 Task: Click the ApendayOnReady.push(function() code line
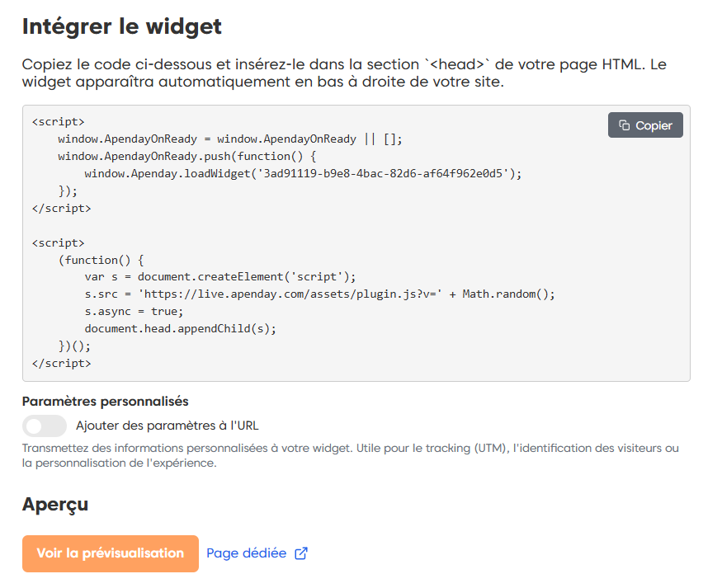coord(187,156)
